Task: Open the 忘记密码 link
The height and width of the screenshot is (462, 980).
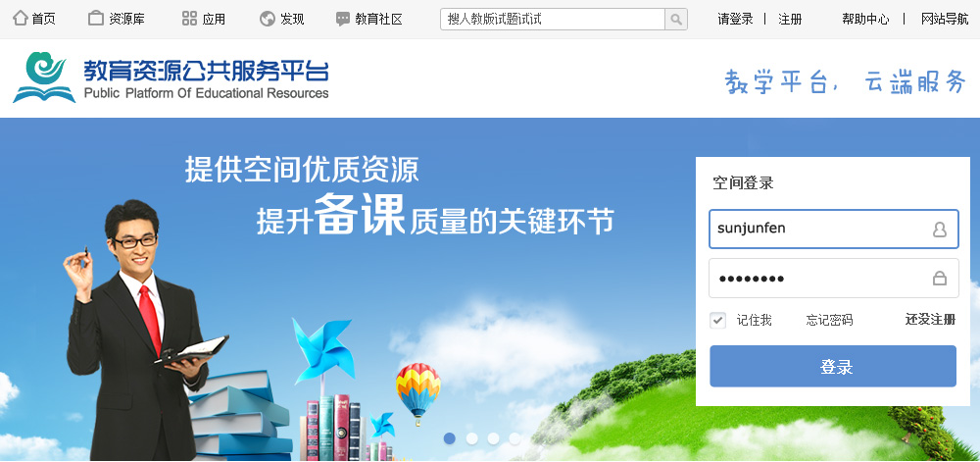Action: (829, 321)
